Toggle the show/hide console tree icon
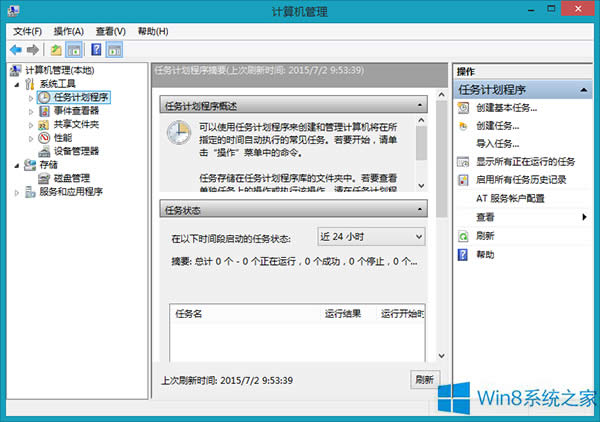 (74, 50)
